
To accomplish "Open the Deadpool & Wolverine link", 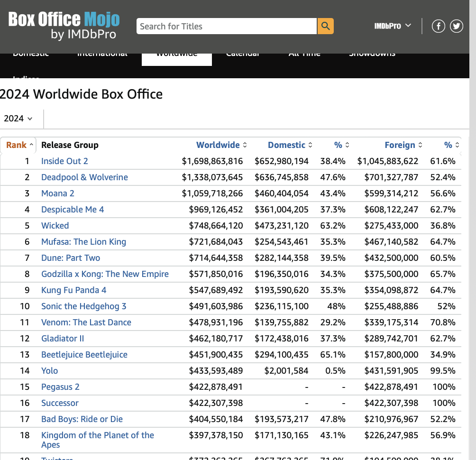I will coord(84,177).
